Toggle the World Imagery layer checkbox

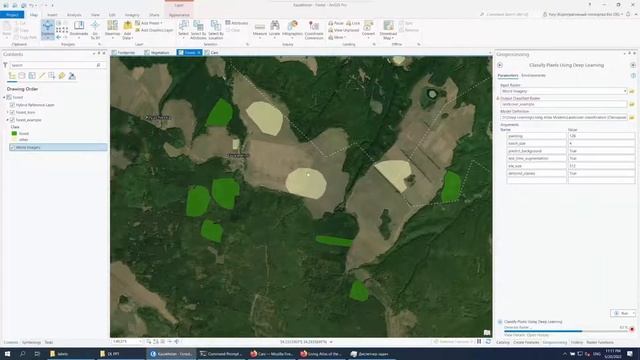point(12,147)
